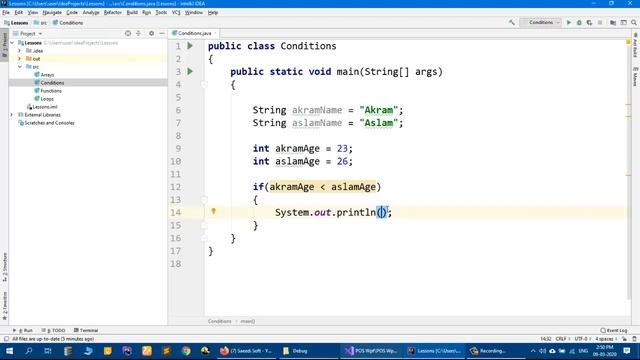Start debugging with the green bug icon
The height and width of the screenshot is (360, 640).
pyautogui.click(x=579, y=22)
